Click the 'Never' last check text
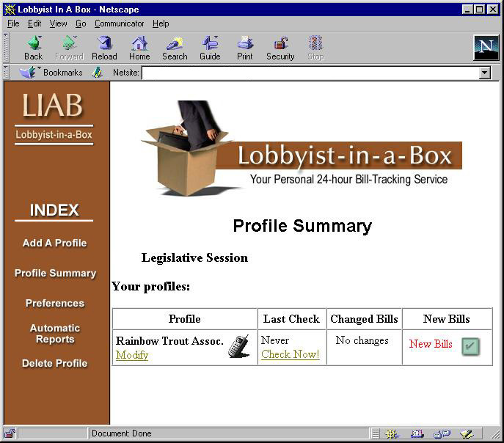This screenshot has height=443, width=504. pos(275,340)
